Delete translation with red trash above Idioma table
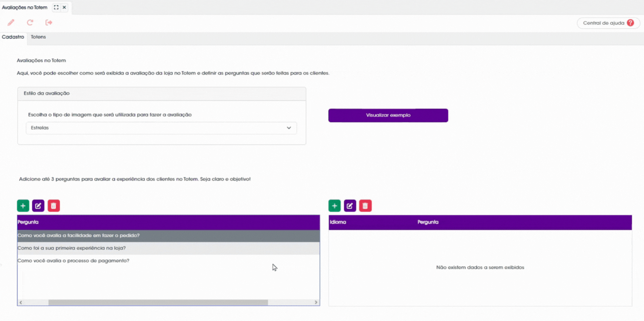The image size is (644, 321). (365, 205)
